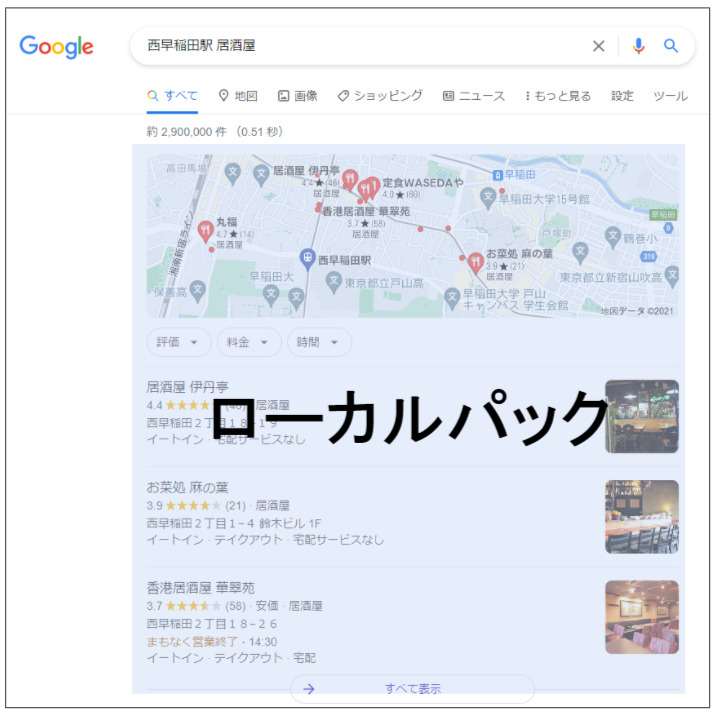Click the 西早稲田駅 station marker on map

tap(308, 258)
